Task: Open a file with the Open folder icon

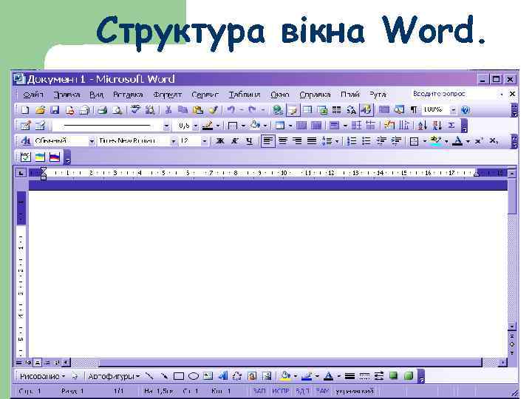Action: (x=40, y=110)
